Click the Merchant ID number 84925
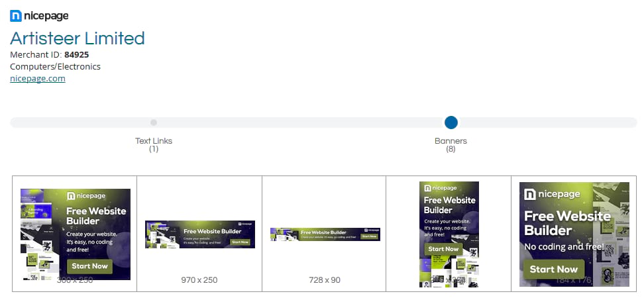The width and height of the screenshot is (644, 300). point(77,54)
